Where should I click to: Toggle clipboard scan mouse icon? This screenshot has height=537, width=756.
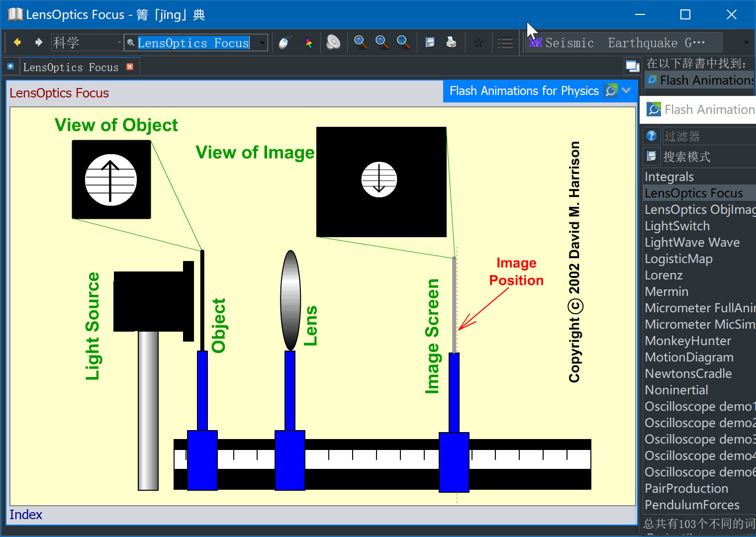point(284,43)
